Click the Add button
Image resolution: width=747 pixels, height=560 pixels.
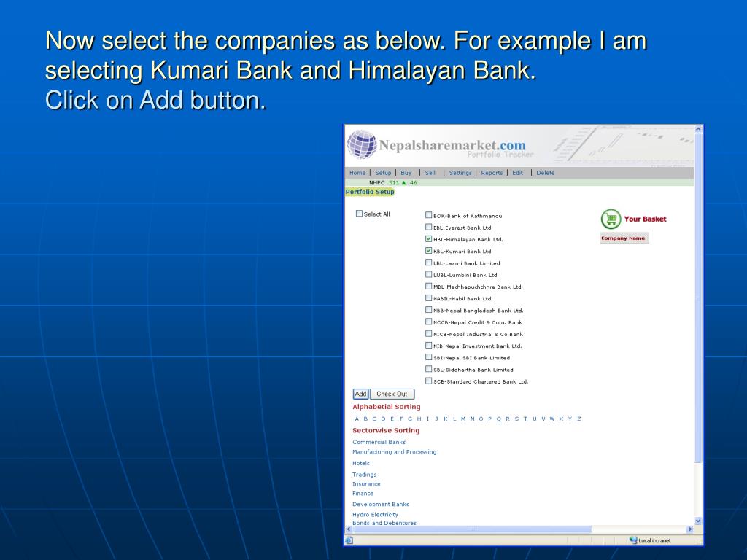click(360, 394)
